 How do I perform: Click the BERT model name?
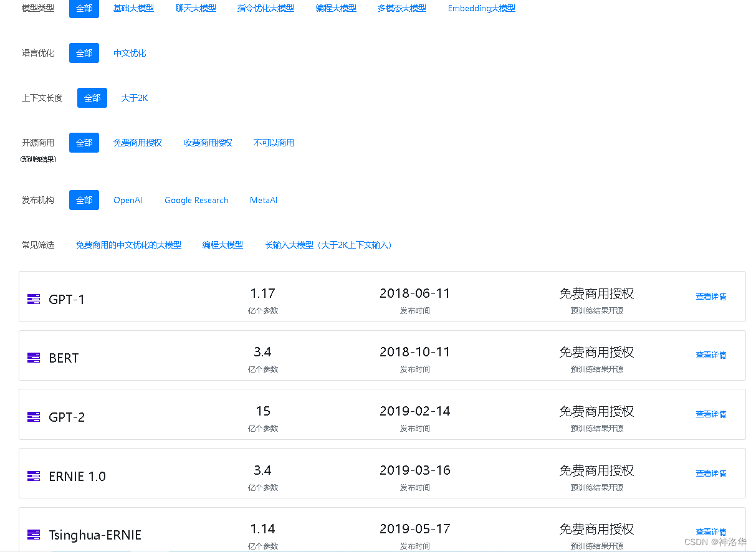click(64, 358)
